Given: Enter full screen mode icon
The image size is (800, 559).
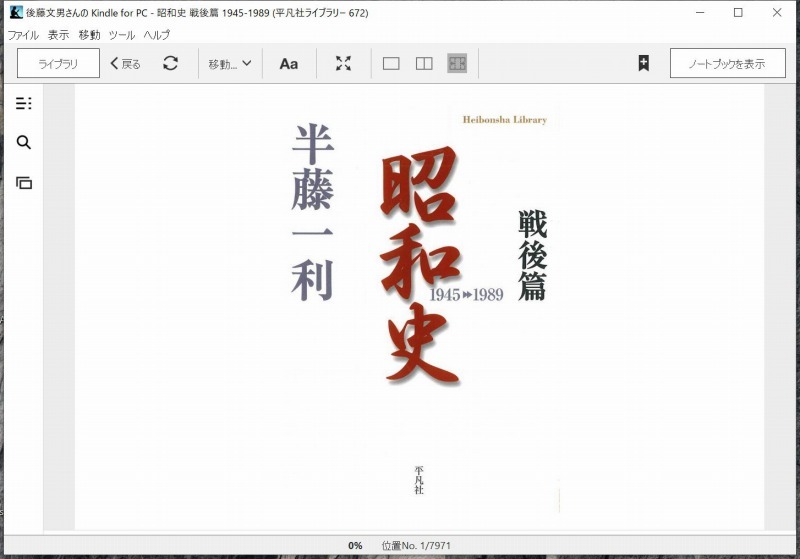Looking at the screenshot, I should point(343,63).
